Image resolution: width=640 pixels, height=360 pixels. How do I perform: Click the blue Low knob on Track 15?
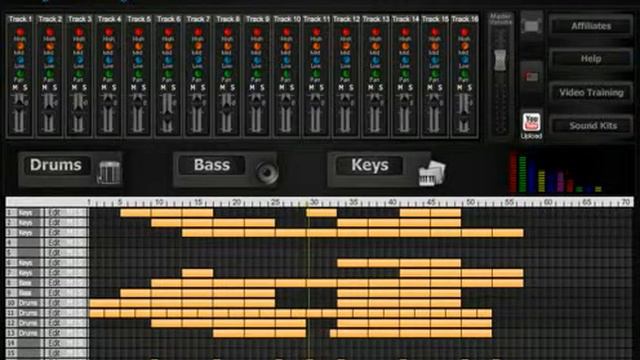pos(435,60)
